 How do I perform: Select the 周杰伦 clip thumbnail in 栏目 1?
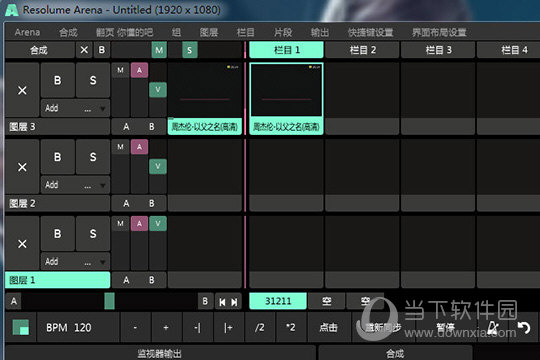pyautogui.click(x=286, y=90)
